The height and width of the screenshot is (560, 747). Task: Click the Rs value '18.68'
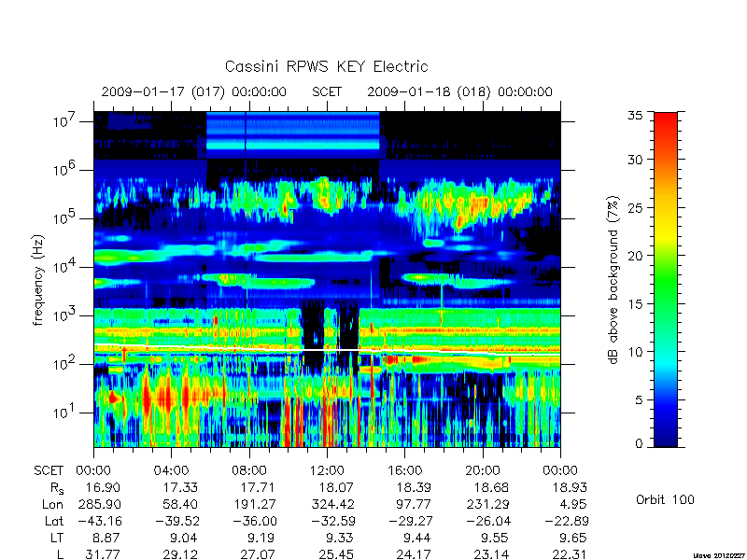[492, 487]
